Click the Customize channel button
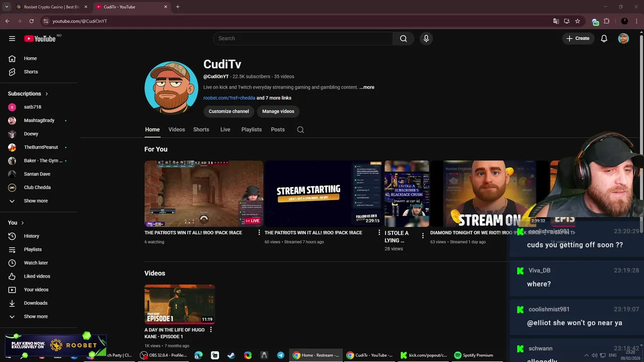644x362 pixels. tap(229, 112)
